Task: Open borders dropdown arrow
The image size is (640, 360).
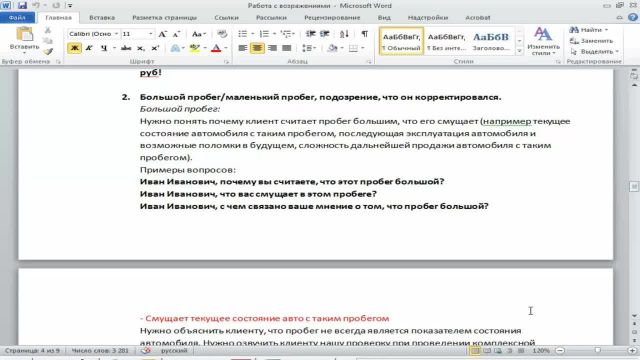Action: (x=363, y=48)
